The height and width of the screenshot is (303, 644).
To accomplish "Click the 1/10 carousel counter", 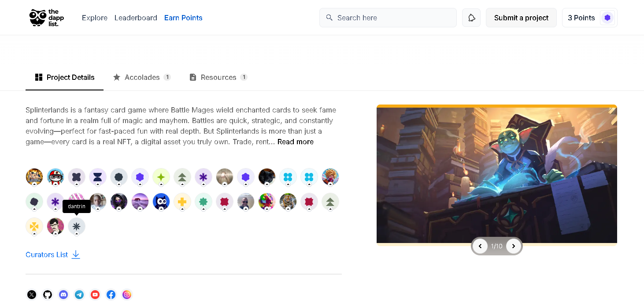I will [x=497, y=246].
